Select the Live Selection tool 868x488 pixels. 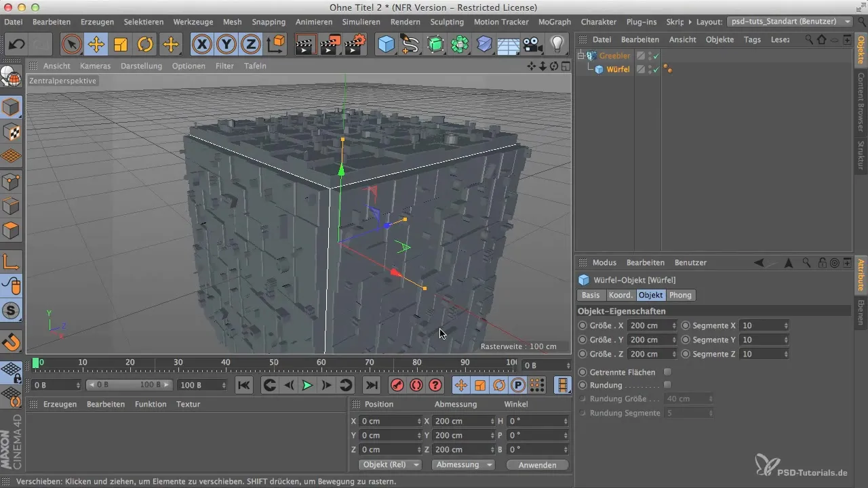(x=71, y=45)
